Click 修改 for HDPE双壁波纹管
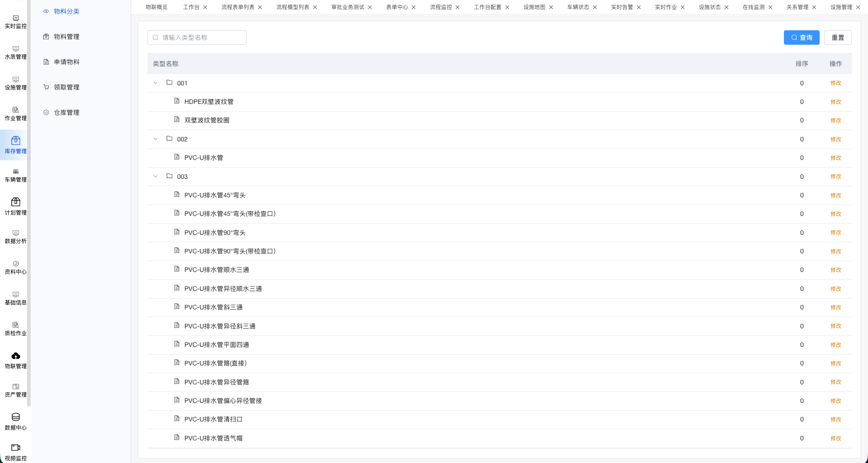The height and width of the screenshot is (463, 868). click(835, 102)
